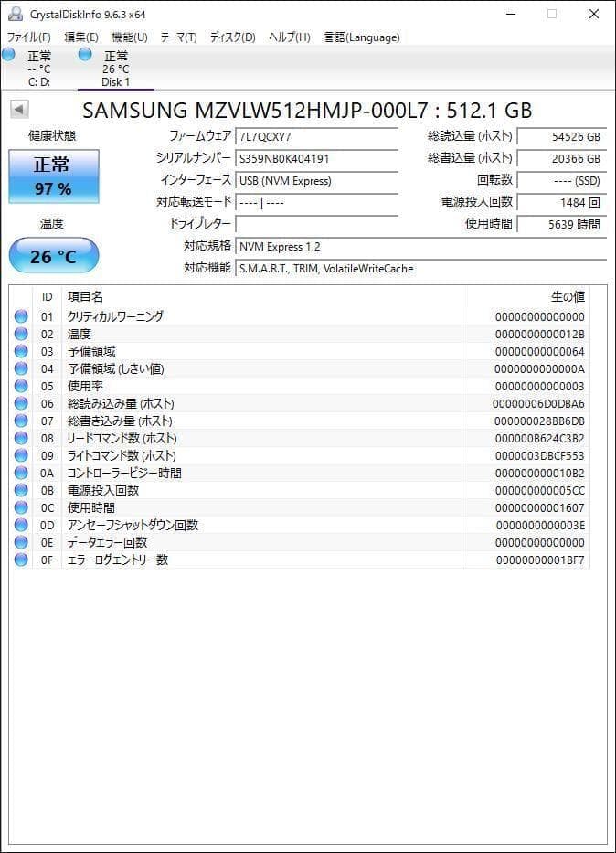Click raw value 00000006D0DBA6
Viewport: 616px width, 853px height.
coord(538,404)
